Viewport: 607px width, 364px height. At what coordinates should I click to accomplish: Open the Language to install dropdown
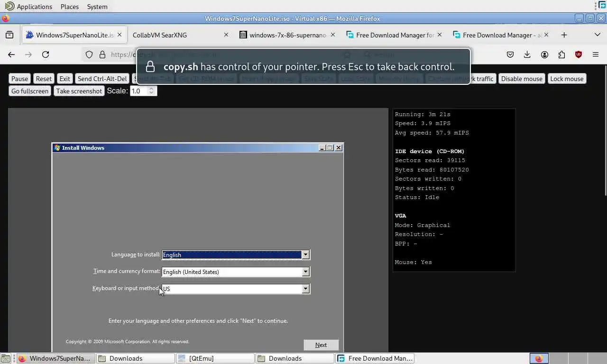point(305,255)
